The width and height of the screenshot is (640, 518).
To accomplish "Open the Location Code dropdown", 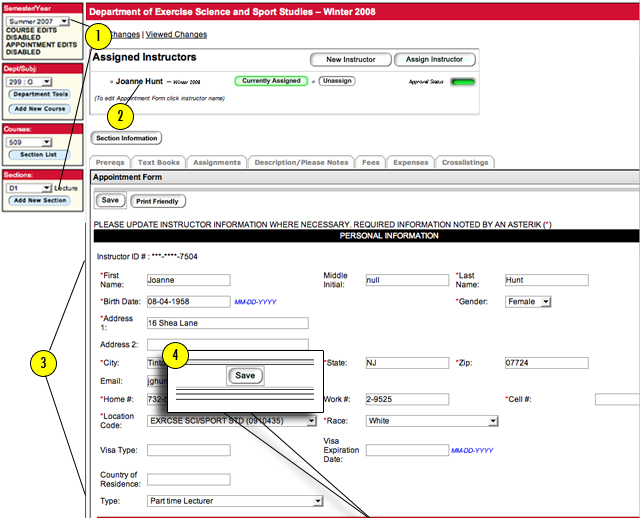I will 231,421.
